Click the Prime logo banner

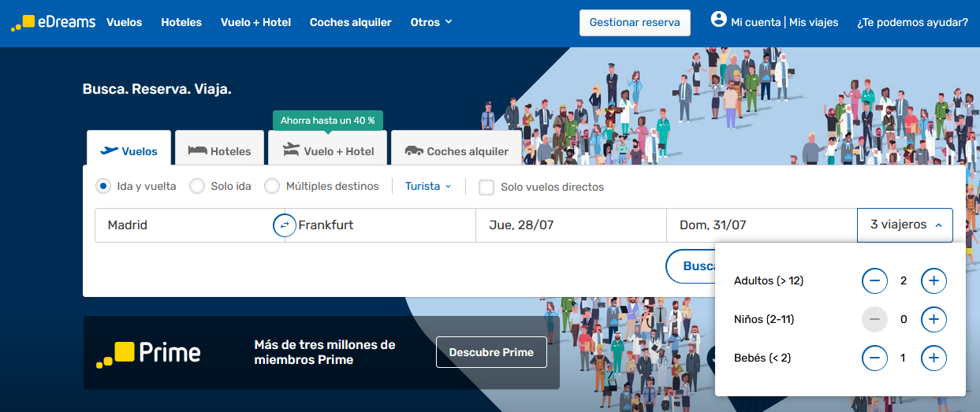[148, 353]
